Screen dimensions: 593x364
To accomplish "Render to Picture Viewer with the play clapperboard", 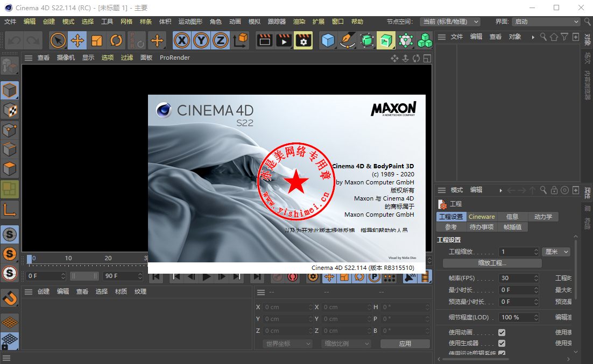I will pos(284,40).
